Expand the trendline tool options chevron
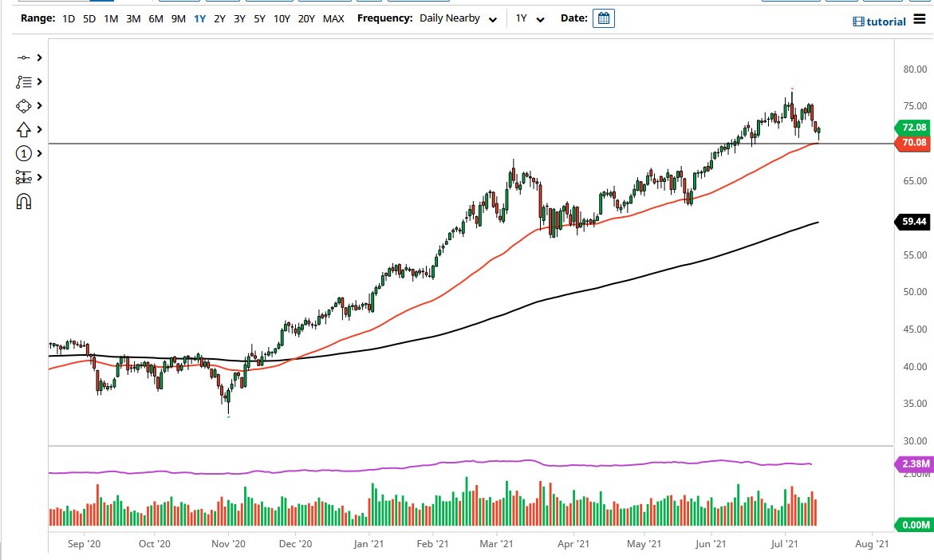934x560 pixels. point(39,57)
